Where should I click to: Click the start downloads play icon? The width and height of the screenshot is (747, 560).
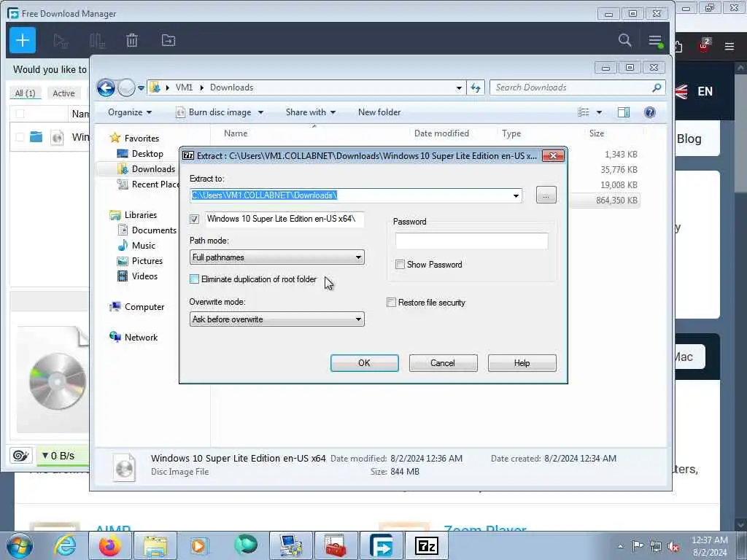tap(61, 41)
